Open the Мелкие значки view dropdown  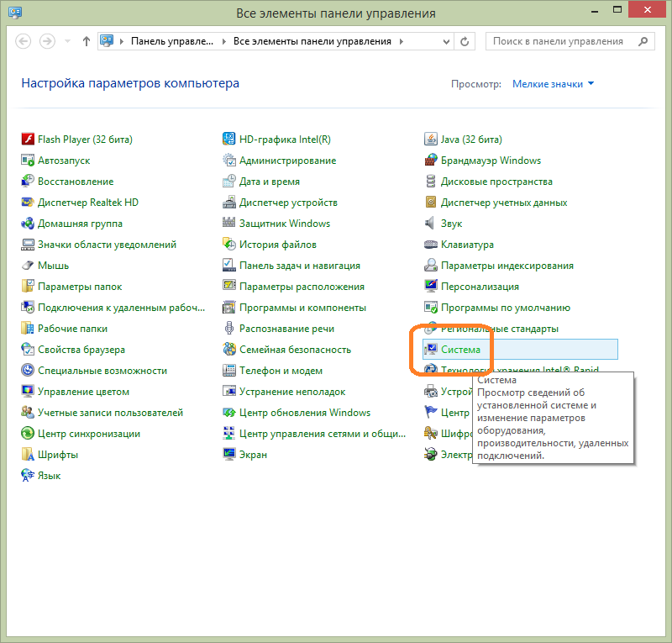pos(553,84)
